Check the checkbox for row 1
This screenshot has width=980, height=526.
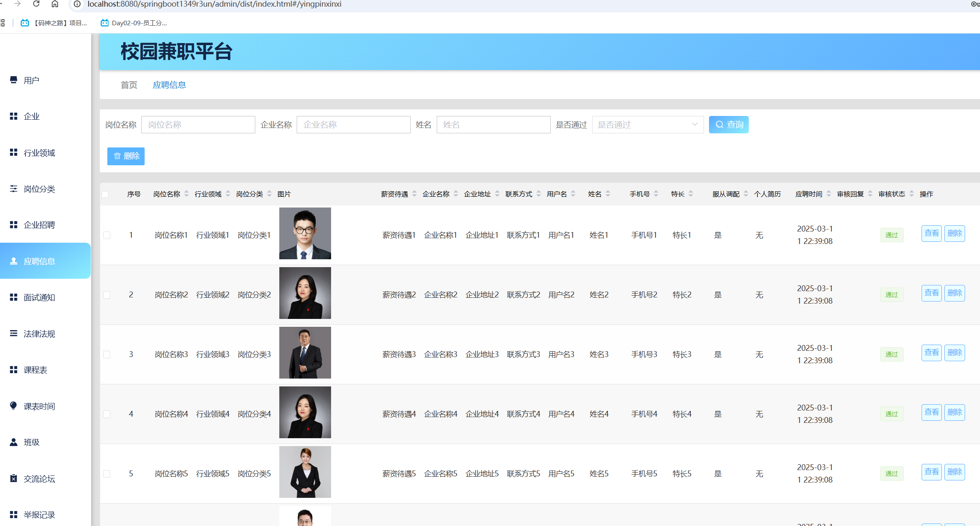coord(107,235)
